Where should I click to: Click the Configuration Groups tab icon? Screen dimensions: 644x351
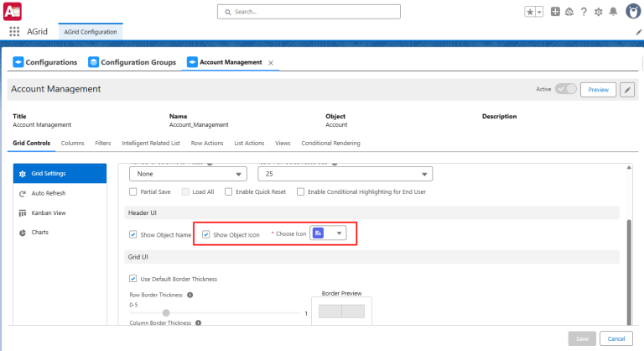click(x=94, y=62)
